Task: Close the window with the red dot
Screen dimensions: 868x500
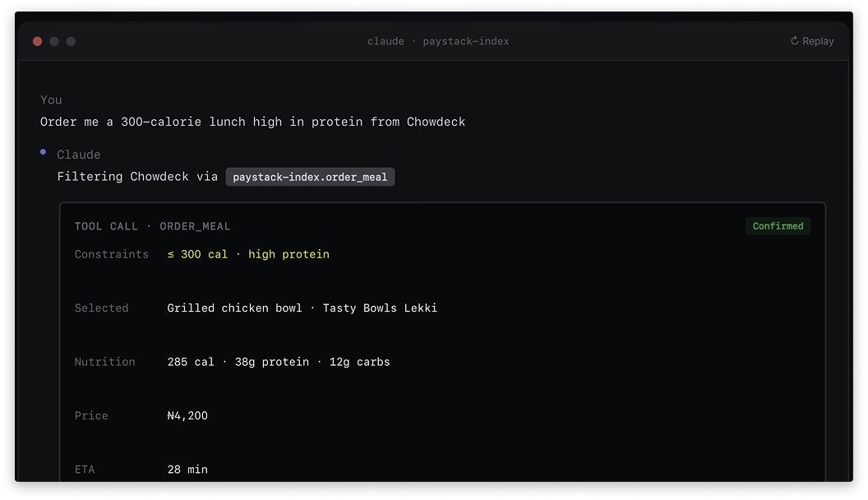Action: coord(38,41)
